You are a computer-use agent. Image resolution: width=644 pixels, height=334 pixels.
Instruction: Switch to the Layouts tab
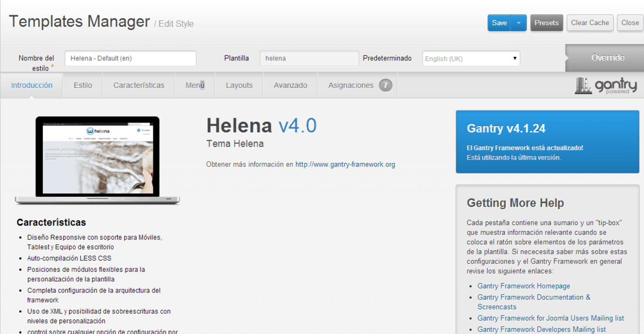point(239,86)
